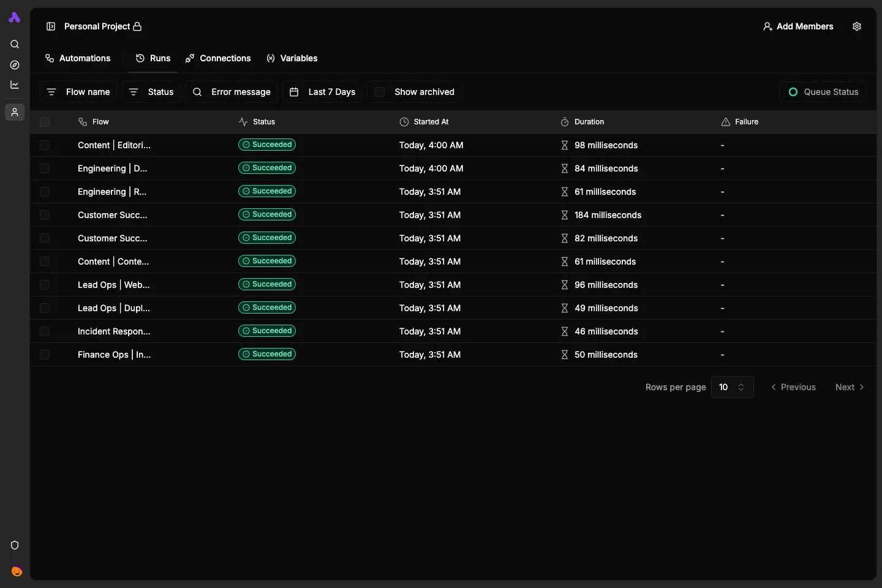This screenshot has height=588, width=882.
Task: Go to the Next page
Action: pos(850,387)
